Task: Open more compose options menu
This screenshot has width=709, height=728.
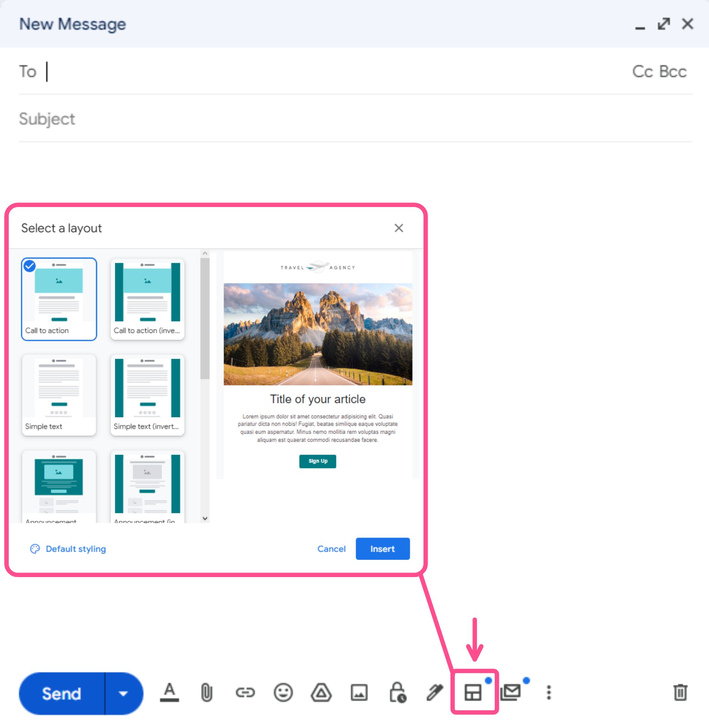Action: point(548,693)
